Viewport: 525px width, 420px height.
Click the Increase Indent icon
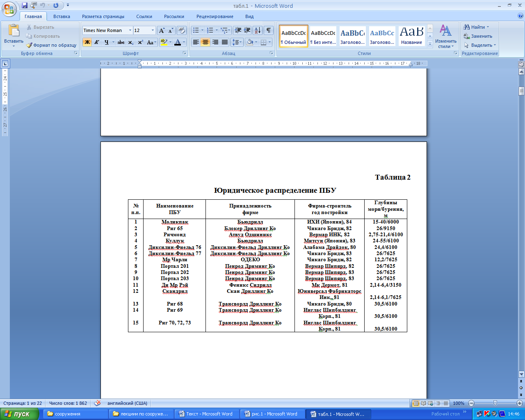pos(247,30)
